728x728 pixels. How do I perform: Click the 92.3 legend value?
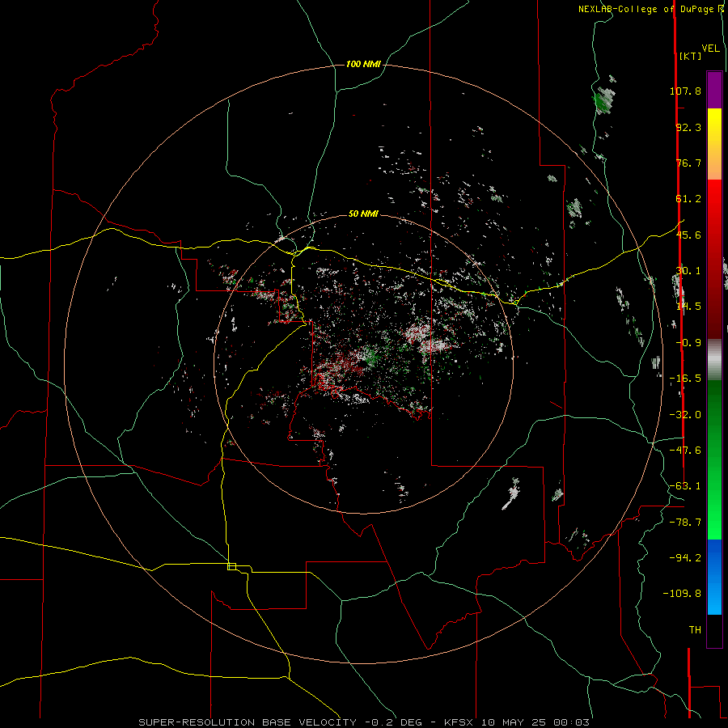click(x=688, y=127)
